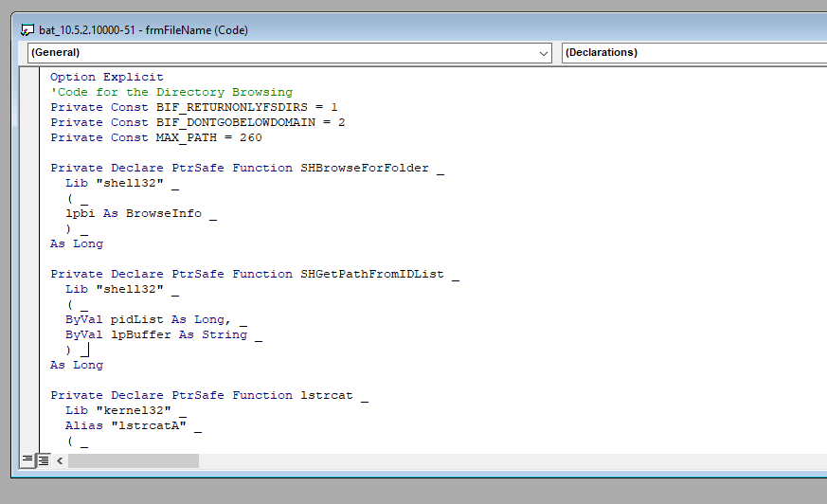
Task: Click the horizontal scrollbar left arrow
Action: pos(60,460)
